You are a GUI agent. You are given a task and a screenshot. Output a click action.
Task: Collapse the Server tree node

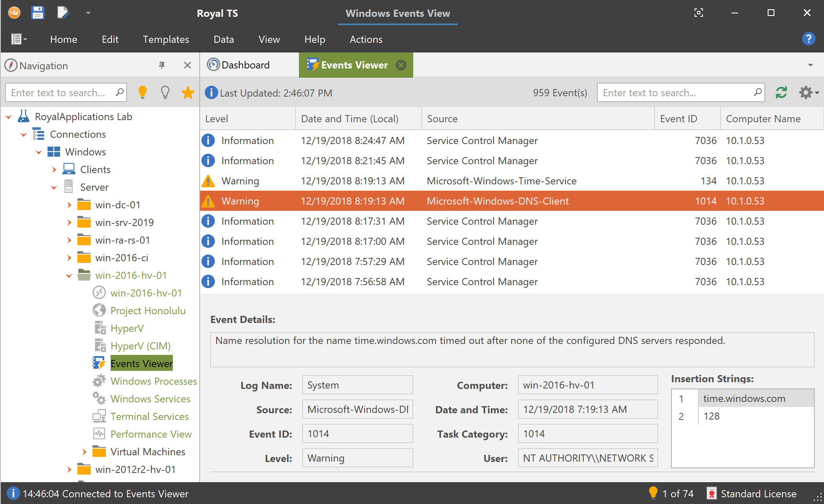(x=54, y=187)
